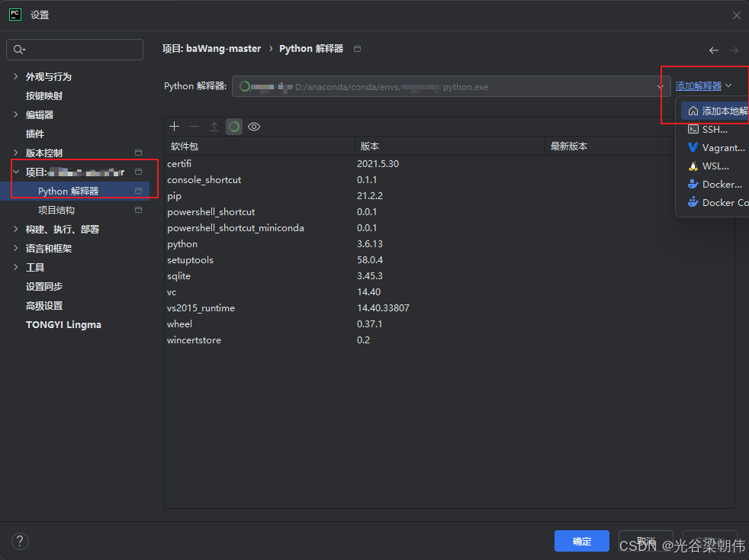The width and height of the screenshot is (749, 560).
Task: Click the conda spinner icon in interpreter field
Action: 245,86
